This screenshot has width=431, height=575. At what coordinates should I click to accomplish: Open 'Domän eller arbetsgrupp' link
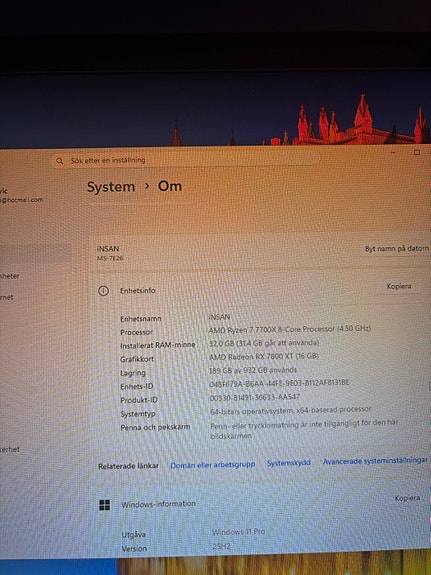pyautogui.click(x=212, y=464)
